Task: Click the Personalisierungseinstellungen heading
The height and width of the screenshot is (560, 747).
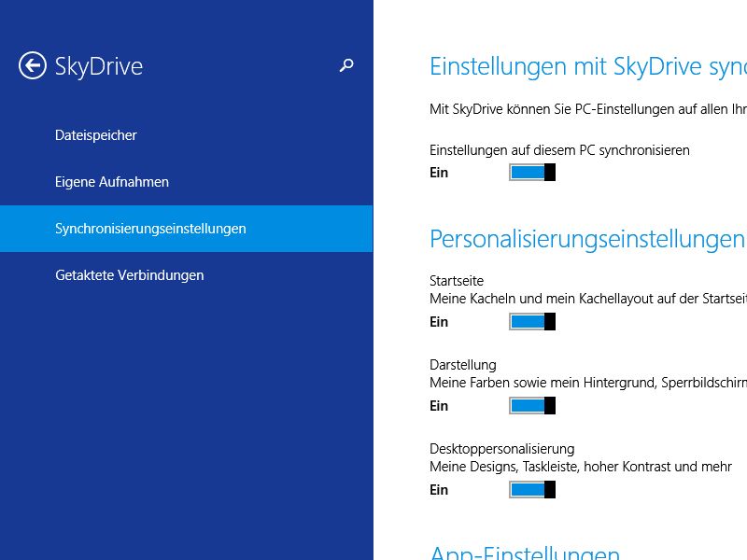Action: [587, 239]
